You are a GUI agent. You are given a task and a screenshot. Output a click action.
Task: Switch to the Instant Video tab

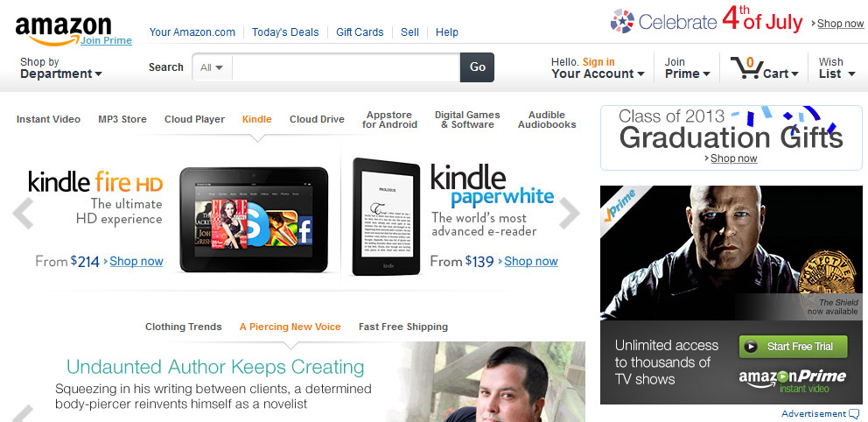[48, 119]
